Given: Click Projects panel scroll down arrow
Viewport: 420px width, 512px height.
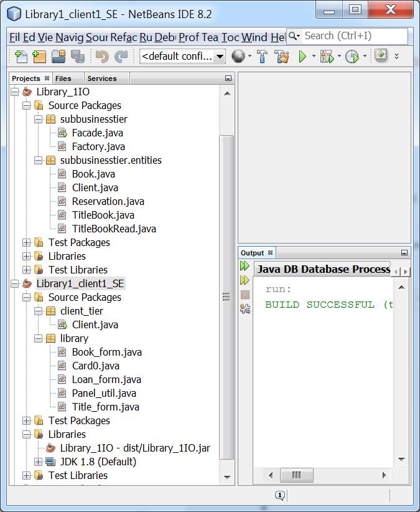Looking at the screenshot, I should click(x=227, y=478).
